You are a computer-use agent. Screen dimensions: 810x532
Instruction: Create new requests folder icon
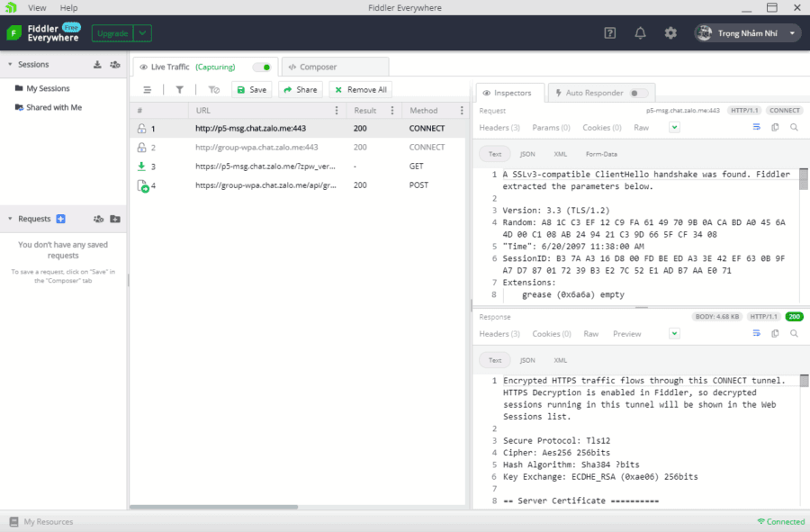115,219
